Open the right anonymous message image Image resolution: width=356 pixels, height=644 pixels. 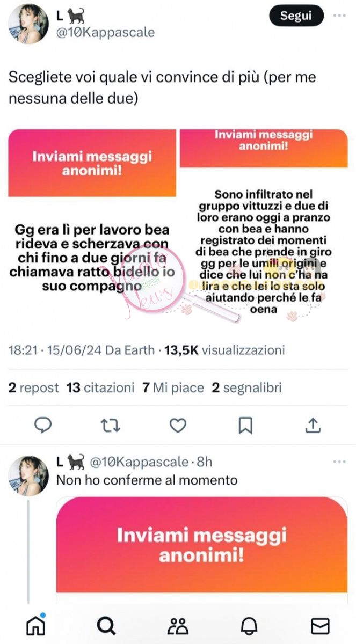[264, 225]
